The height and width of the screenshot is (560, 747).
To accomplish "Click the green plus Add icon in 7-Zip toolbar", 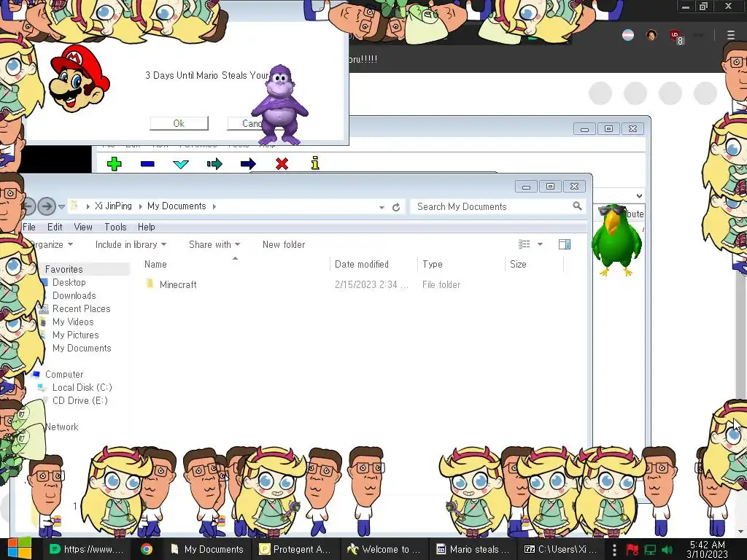I will pyautogui.click(x=115, y=164).
